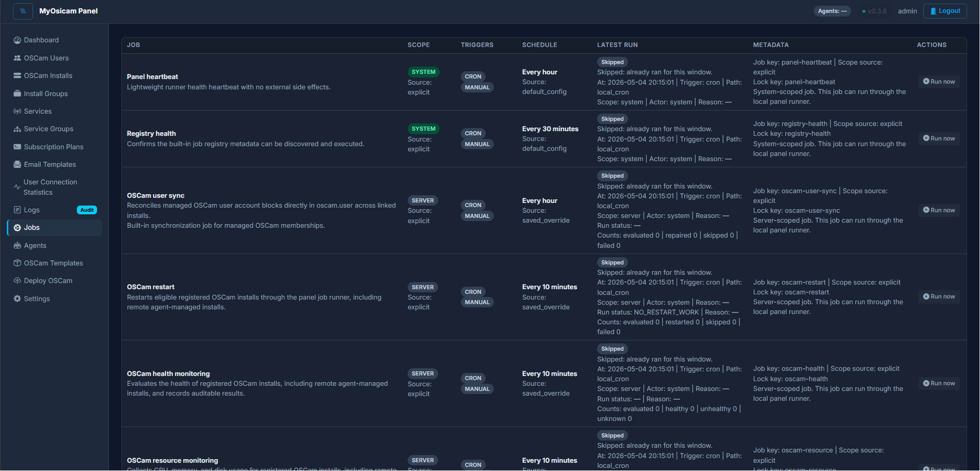The width and height of the screenshot is (980, 471).
Task: Click the JOB column header
Action: pos(134,45)
